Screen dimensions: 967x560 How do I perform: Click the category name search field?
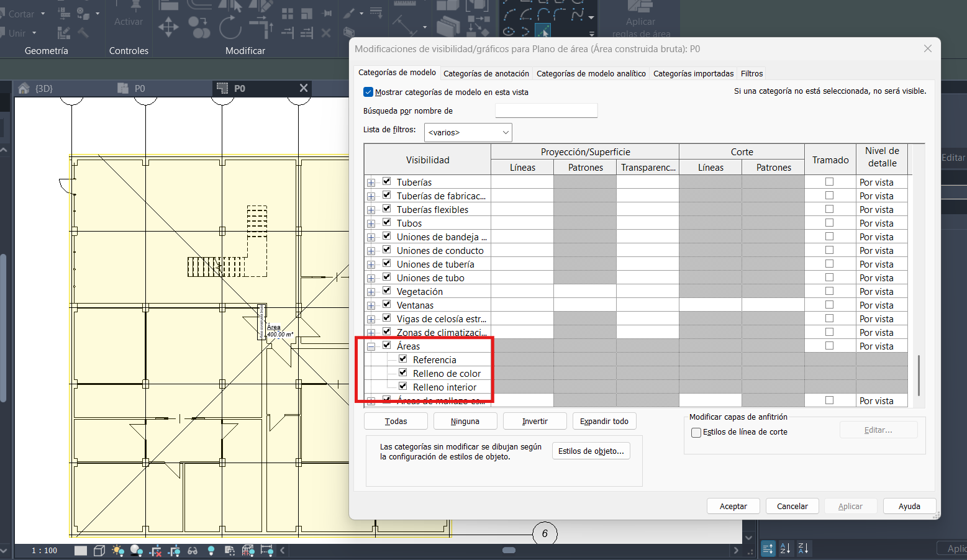point(546,111)
